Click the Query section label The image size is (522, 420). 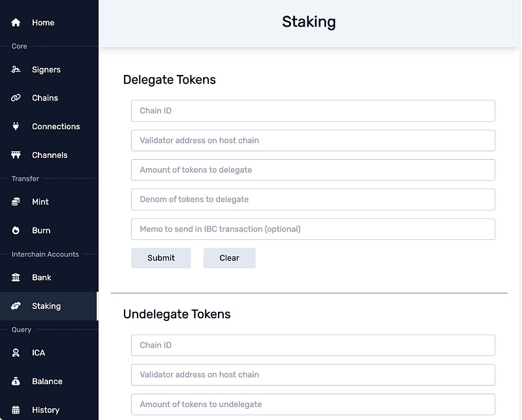[22, 330]
